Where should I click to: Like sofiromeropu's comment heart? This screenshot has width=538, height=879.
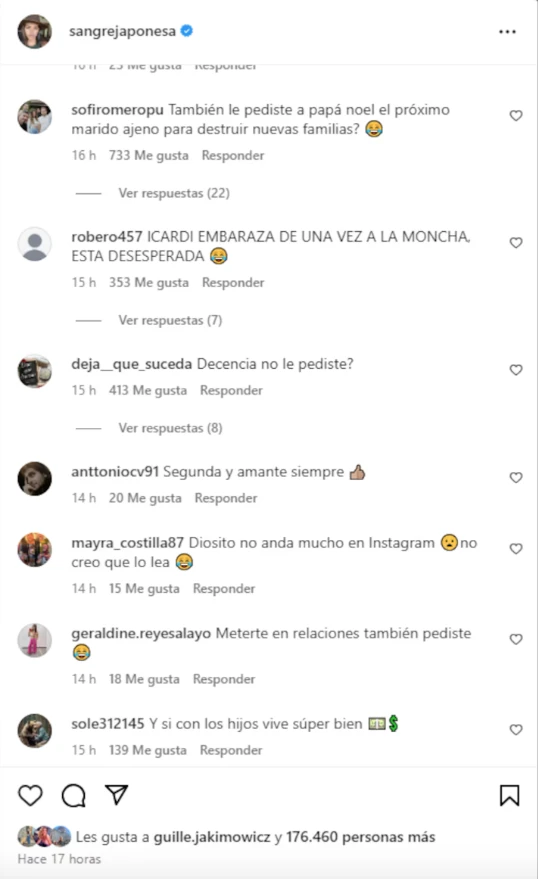(516, 115)
